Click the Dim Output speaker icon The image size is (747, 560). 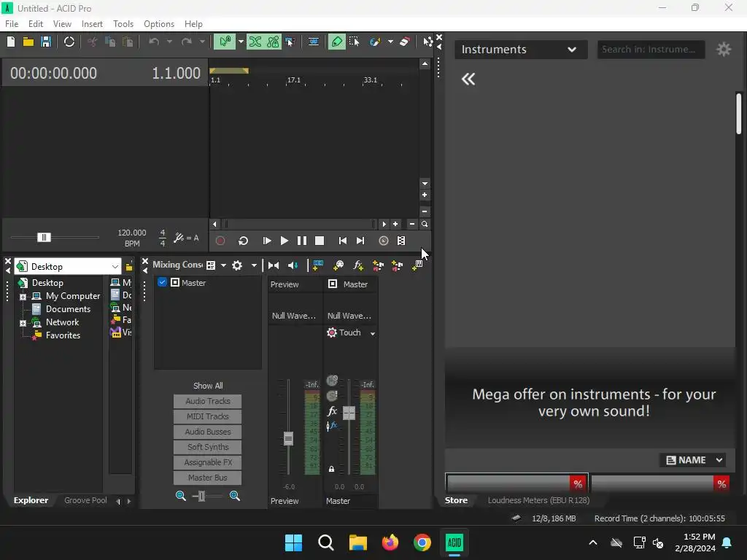pyautogui.click(x=293, y=265)
